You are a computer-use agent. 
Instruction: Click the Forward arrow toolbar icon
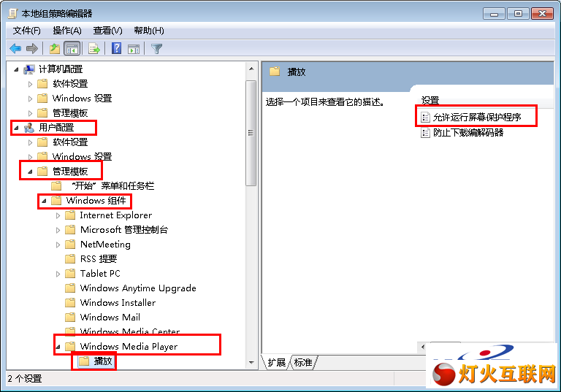[32, 48]
